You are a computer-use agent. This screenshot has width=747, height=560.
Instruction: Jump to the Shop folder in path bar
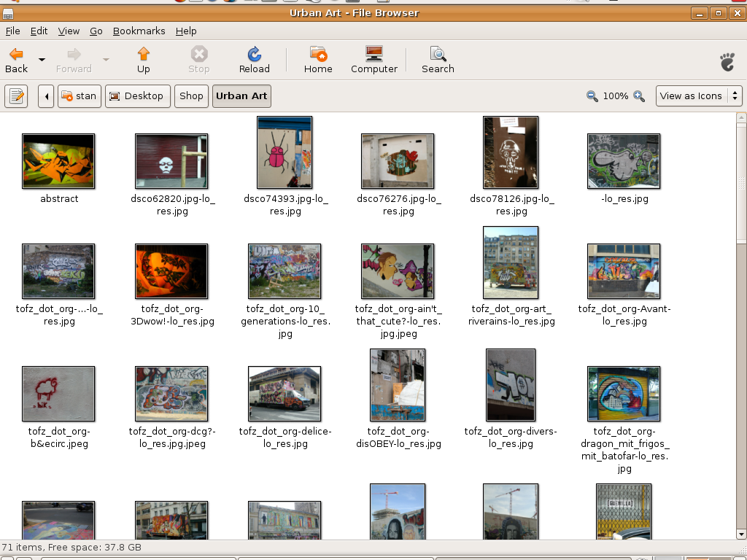point(191,96)
